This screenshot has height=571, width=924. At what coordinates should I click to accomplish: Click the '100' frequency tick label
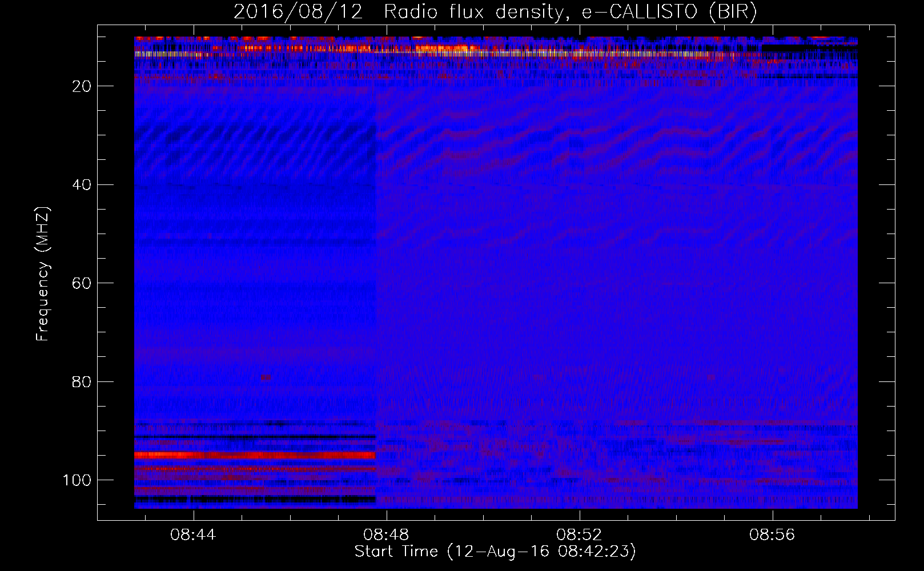click(x=77, y=480)
